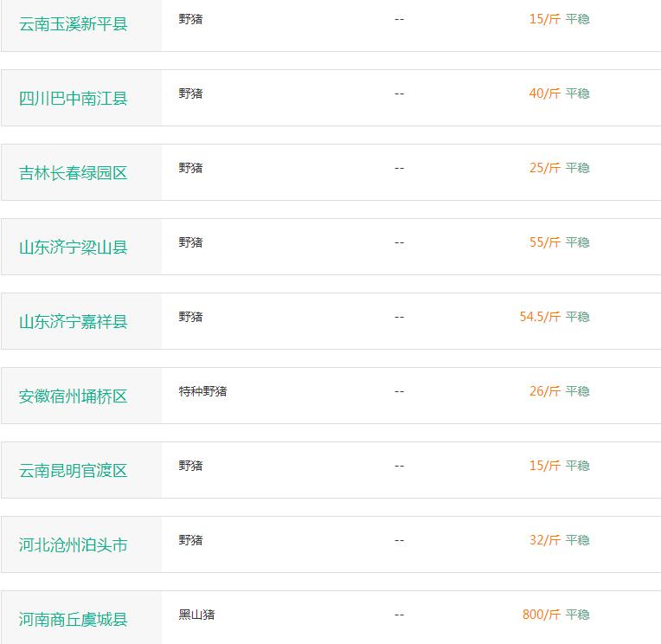Click the 55/斤 price in 梁山县 row
This screenshot has width=661, height=644.
(x=545, y=242)
